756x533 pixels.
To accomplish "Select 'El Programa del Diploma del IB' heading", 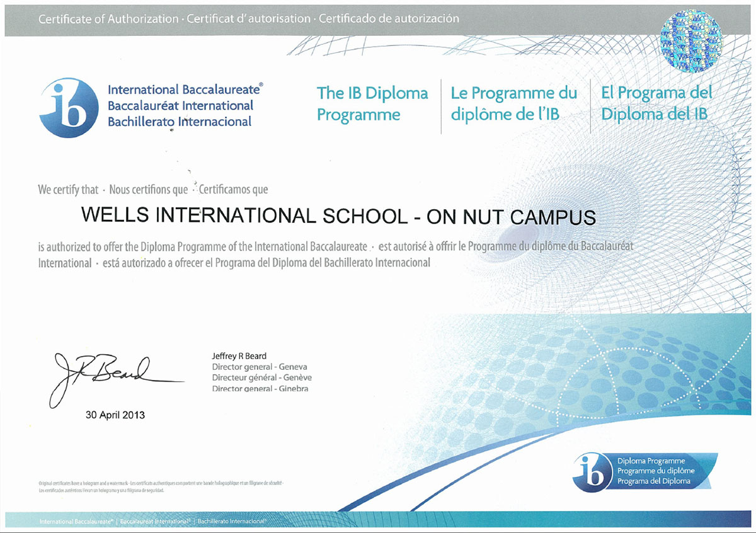I will click(x=656, y=104).
